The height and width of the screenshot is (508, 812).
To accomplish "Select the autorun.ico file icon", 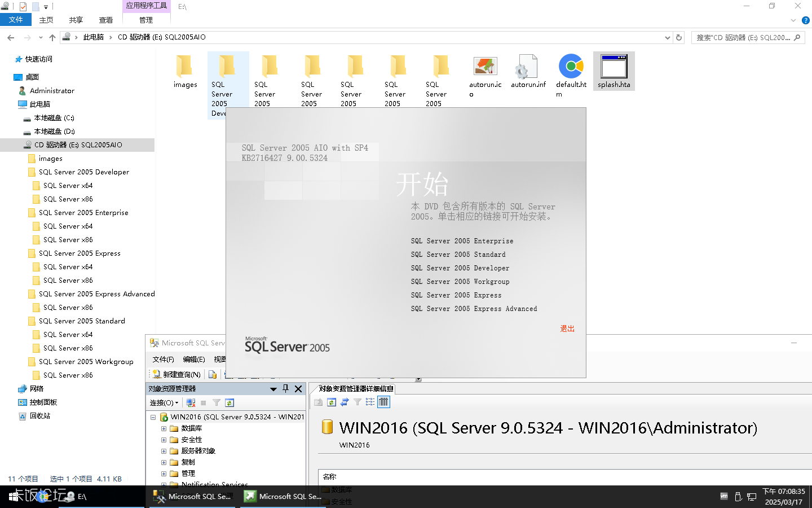I will pyautogui.click(x=485, y=65).
